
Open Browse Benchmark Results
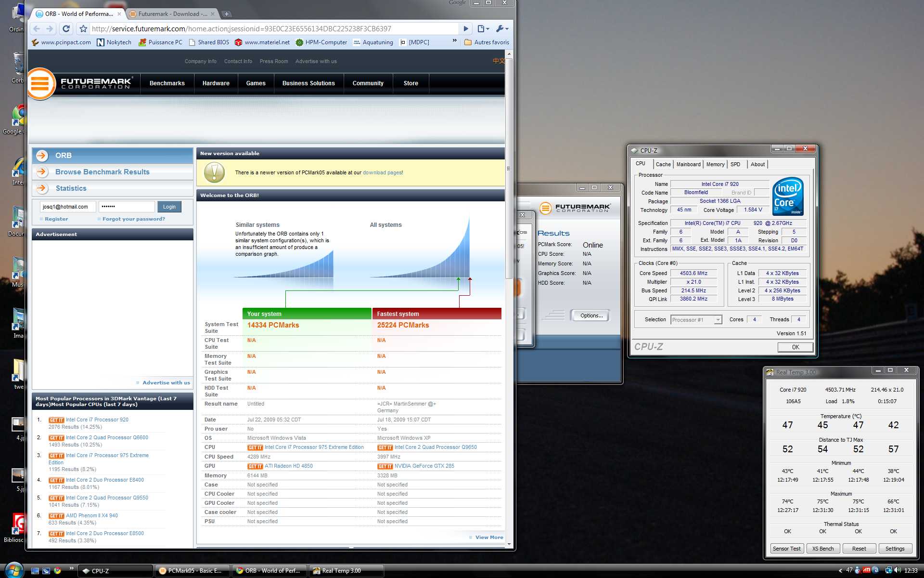pyautogui.click(x=113, y=172)
